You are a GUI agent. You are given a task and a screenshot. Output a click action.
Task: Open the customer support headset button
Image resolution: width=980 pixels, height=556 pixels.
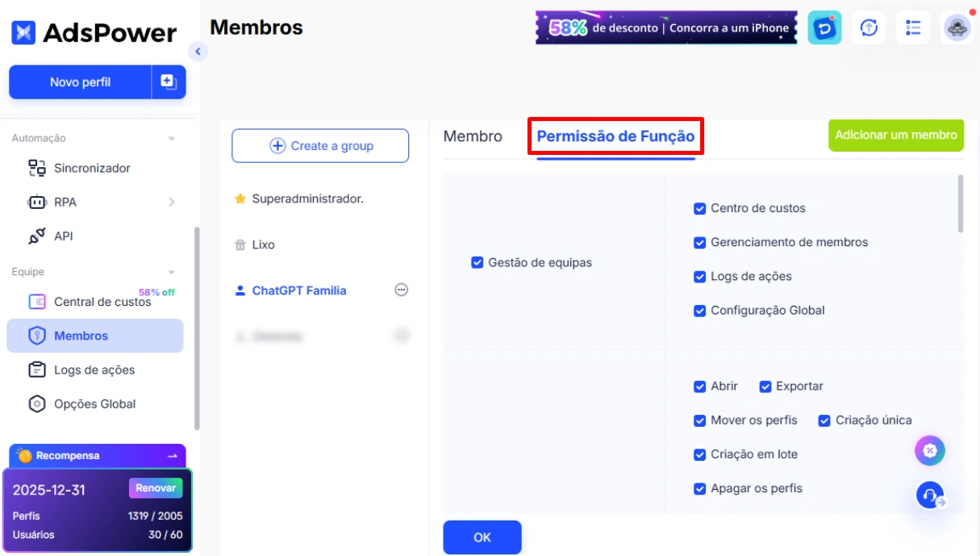point(929,494)
